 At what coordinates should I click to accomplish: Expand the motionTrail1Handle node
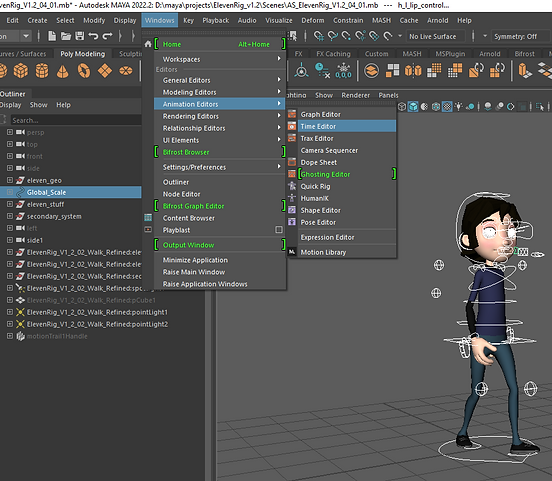(10, 336)
